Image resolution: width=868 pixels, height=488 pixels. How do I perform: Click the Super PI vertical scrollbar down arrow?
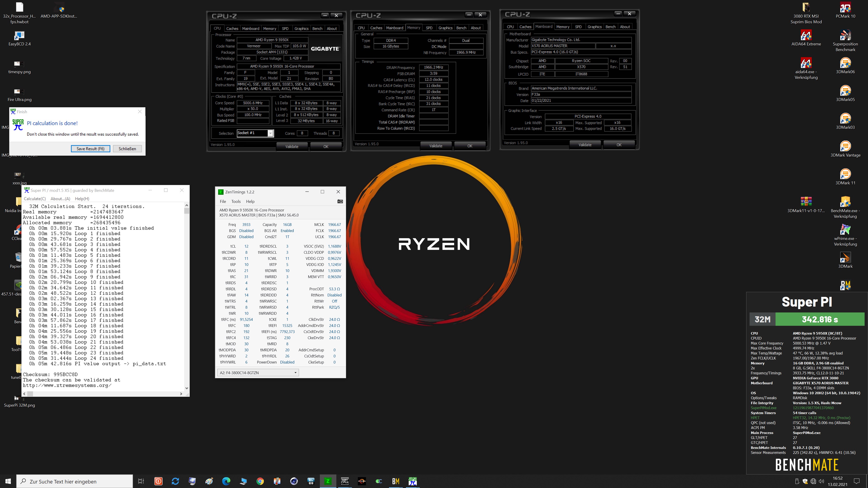click(x=187, y=388)
